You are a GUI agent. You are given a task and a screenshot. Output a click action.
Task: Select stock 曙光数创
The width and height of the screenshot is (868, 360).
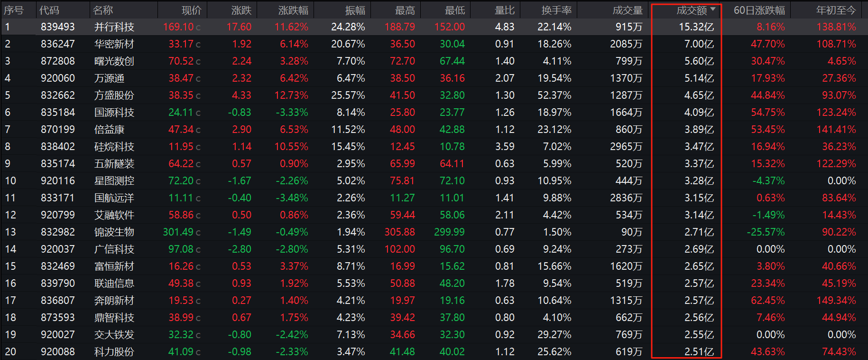114,61
